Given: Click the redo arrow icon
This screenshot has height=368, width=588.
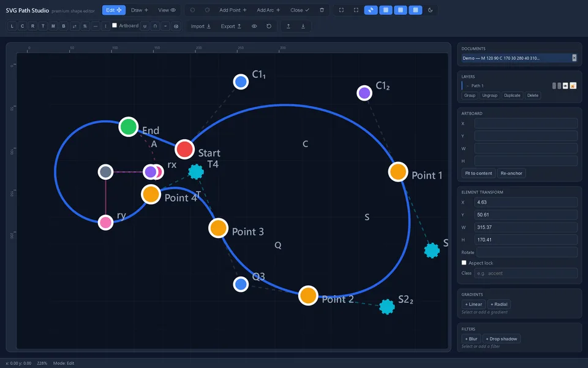Looking at the screenshot, I should click(x=207, y=10).
